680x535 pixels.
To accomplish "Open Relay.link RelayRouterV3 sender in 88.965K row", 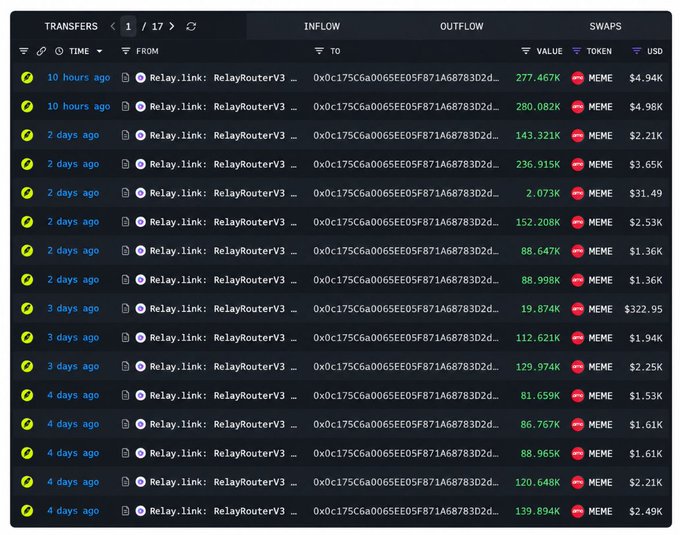I will point(223,453).
